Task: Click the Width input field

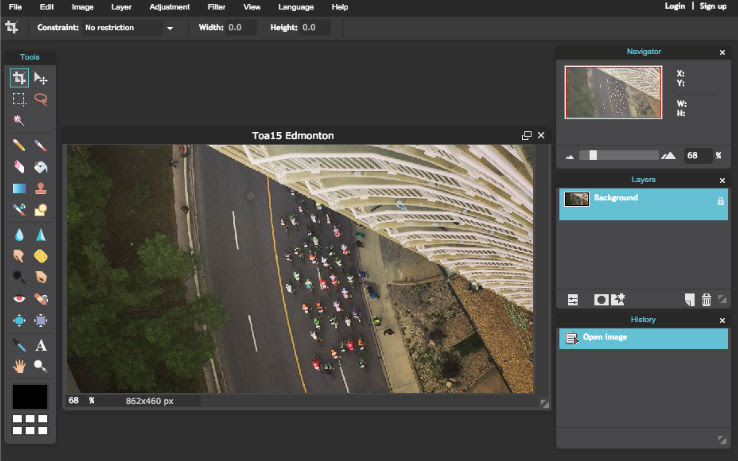Action: click(241, 28)
